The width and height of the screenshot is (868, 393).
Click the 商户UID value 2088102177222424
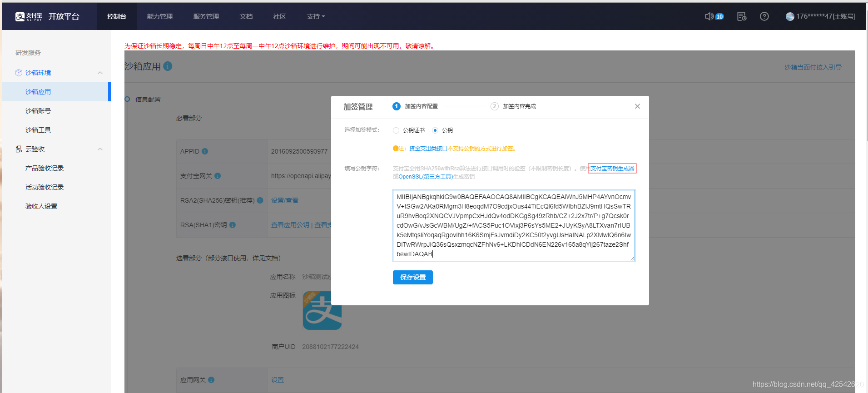331,347
